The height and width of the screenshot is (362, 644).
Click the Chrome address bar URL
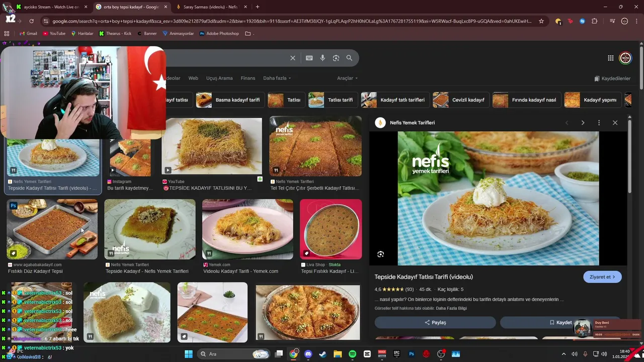point(292,21)
